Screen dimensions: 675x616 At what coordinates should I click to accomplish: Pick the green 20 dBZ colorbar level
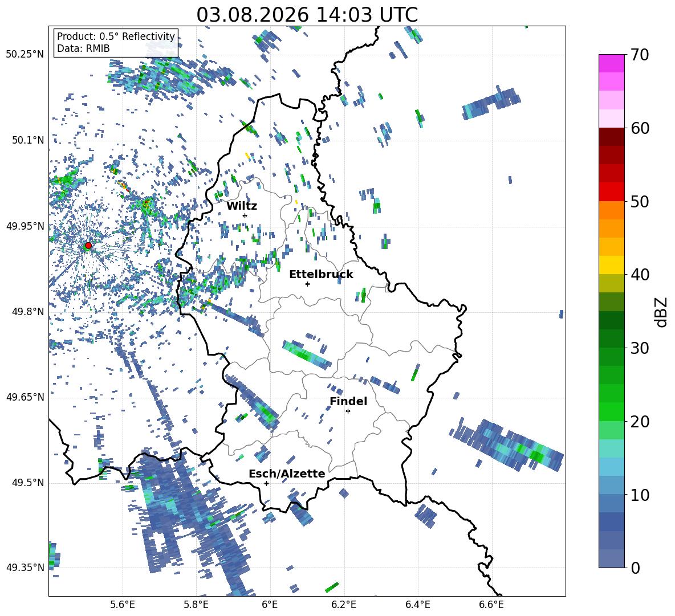tap(611, 411)
